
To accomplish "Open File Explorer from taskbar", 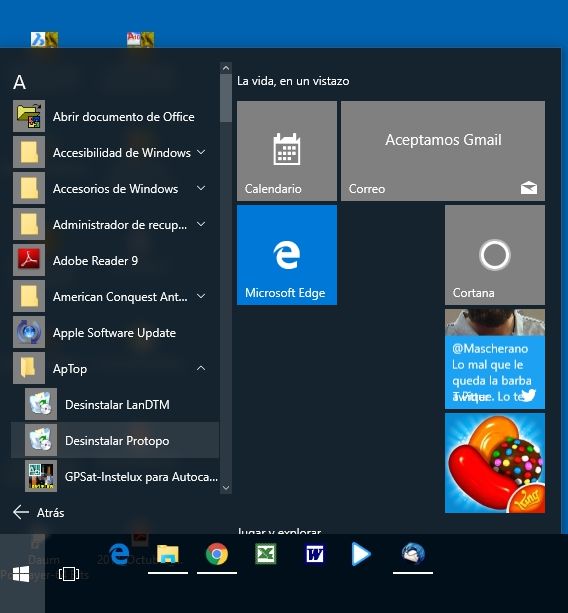I will 168,554.
